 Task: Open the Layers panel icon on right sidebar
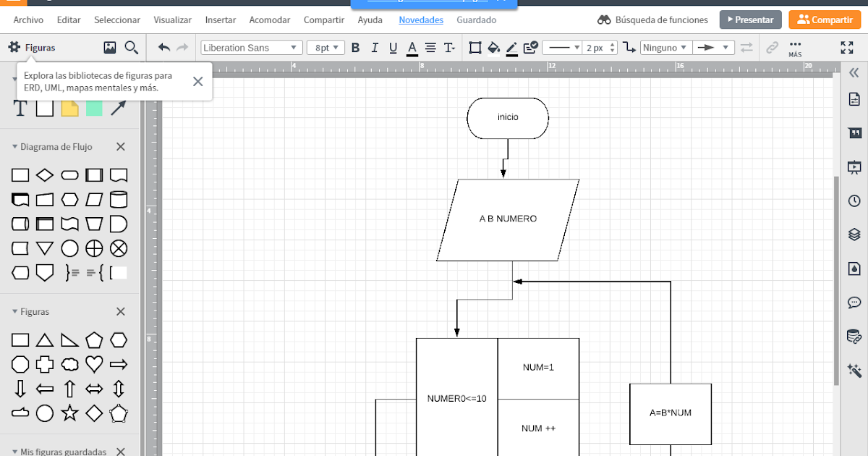854,235
